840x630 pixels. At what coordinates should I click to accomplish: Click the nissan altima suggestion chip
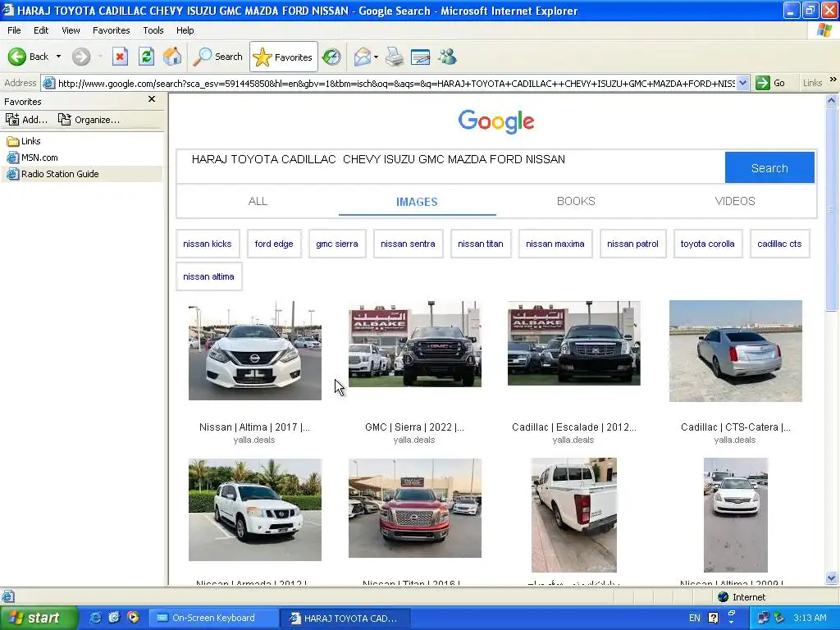pos(208,276)
